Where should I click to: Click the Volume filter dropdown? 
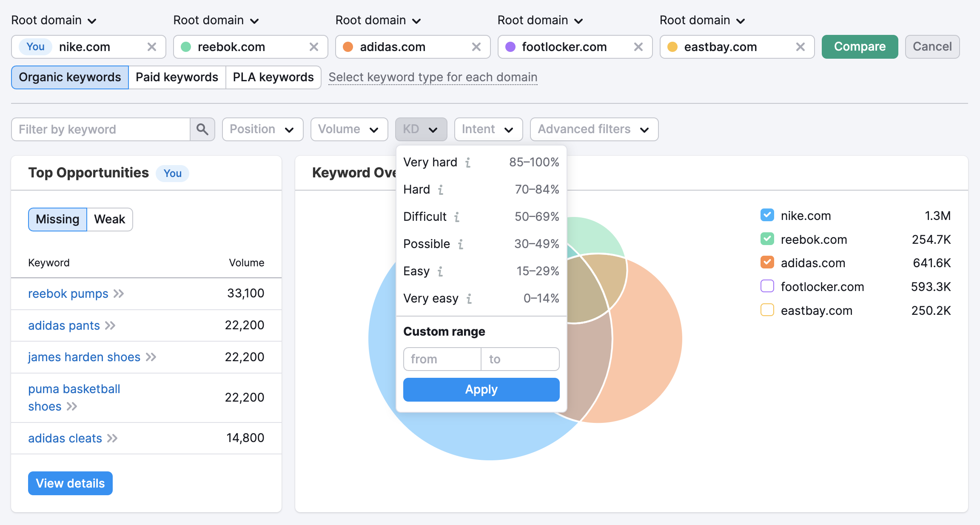(349, 129)
